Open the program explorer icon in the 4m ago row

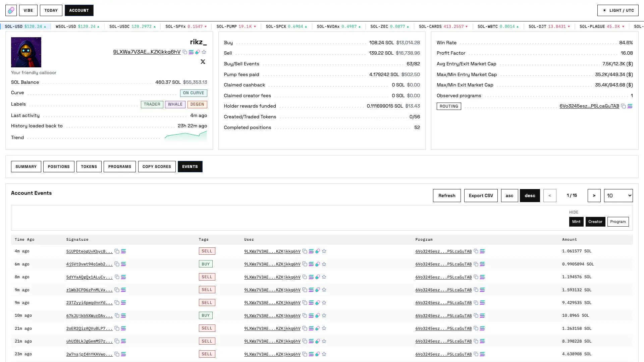[x=482, y=251]
